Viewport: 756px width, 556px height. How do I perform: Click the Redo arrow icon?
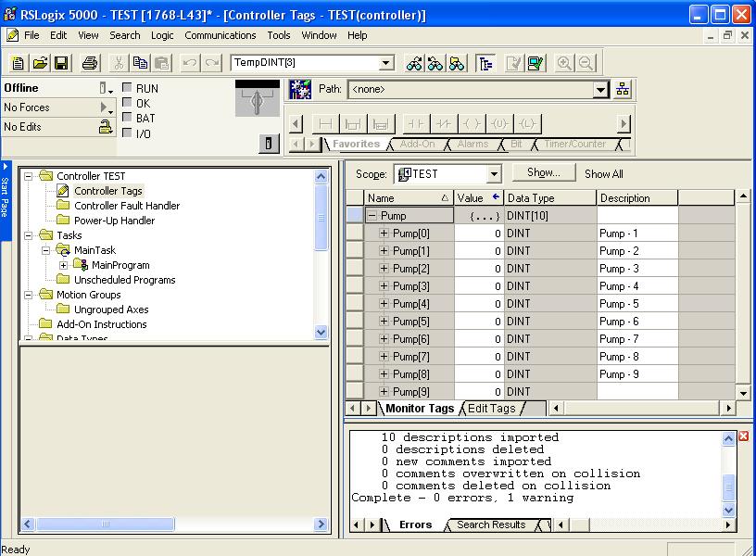click(x=211, y=63)
